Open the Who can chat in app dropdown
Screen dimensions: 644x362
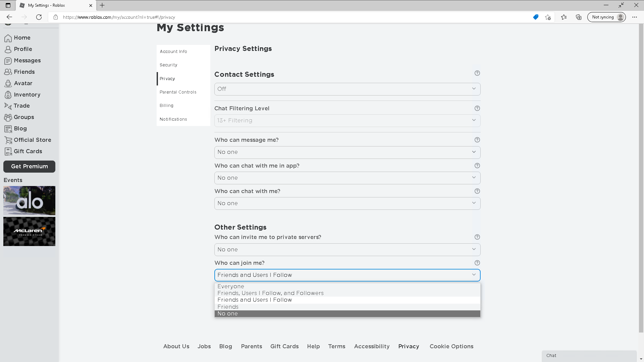point(347,178)
